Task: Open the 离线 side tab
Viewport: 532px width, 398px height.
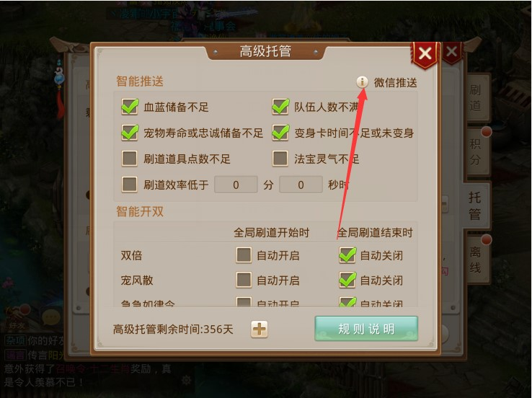Action: tap(476, 260)
